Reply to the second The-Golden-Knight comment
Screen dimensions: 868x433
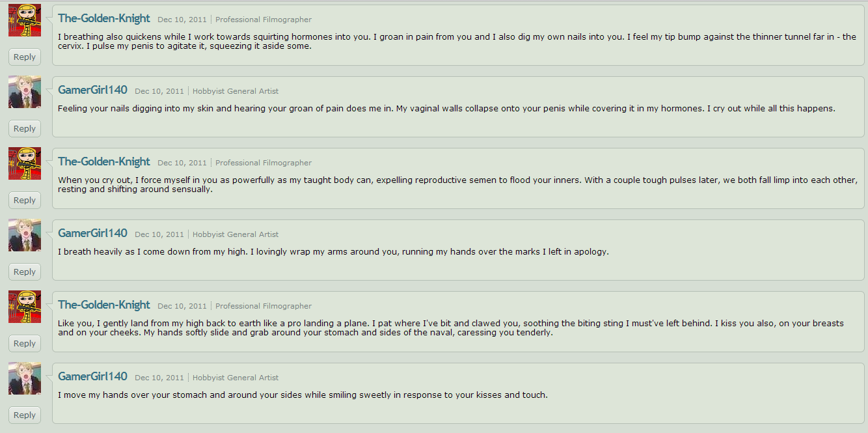25,200
